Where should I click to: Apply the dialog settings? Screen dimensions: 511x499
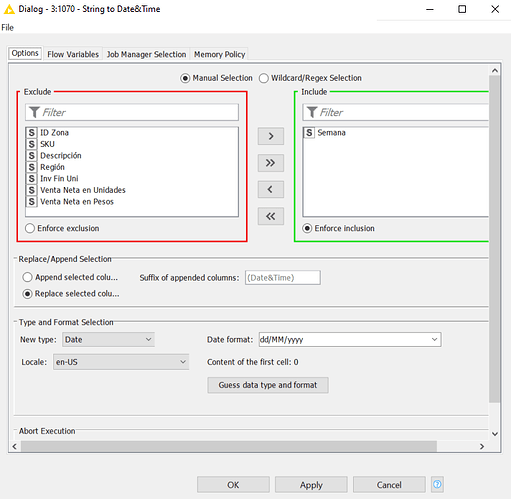pyautogui.click(x=311, y=485)
